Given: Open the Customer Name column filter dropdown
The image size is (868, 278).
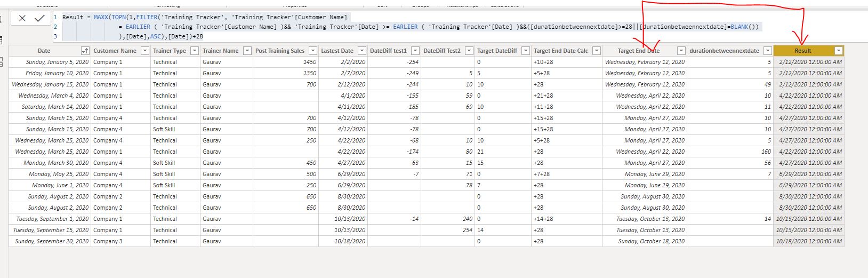Looking at the screenshot, I should coord(144,51).
